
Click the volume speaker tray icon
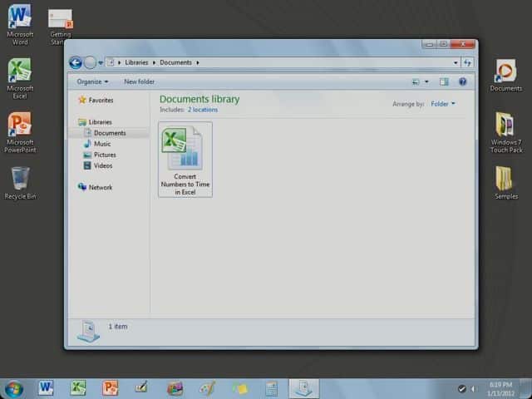click(x=473, y=389)
